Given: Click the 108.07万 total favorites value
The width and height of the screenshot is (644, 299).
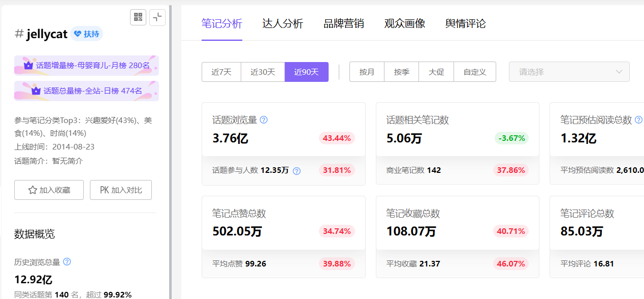Looking at the screenshot, I should [411, 231].
